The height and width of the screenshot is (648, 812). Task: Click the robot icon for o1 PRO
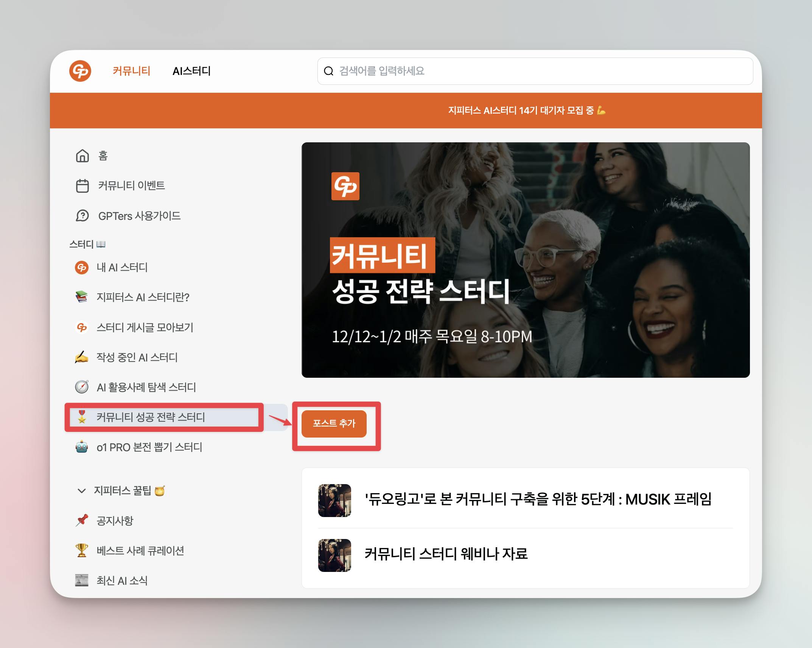[82, 447]
